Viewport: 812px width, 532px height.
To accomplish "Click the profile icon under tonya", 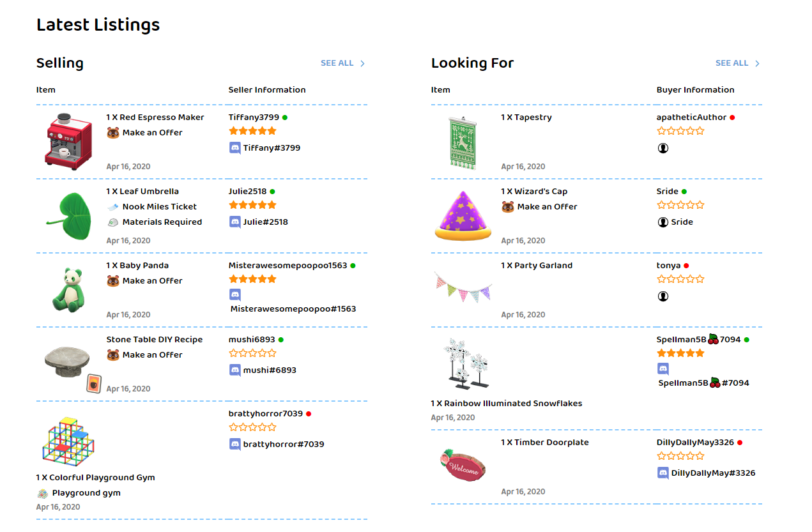I will pos(663,296).
